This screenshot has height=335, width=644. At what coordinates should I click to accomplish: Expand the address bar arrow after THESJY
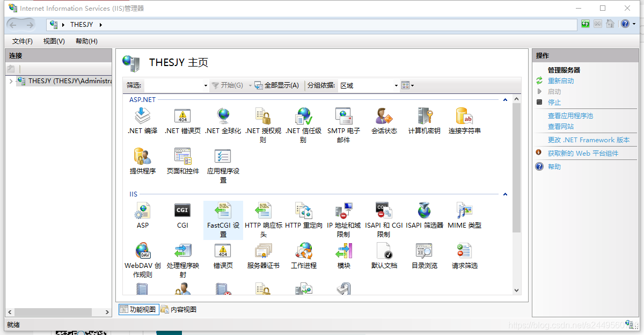pos(100,25)
